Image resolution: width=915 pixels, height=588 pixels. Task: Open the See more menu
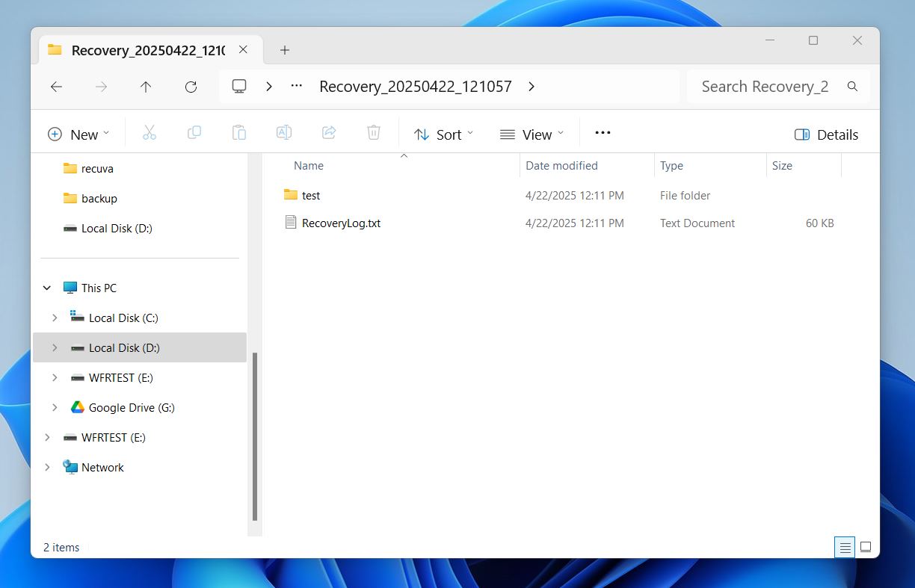coord(603,132)
